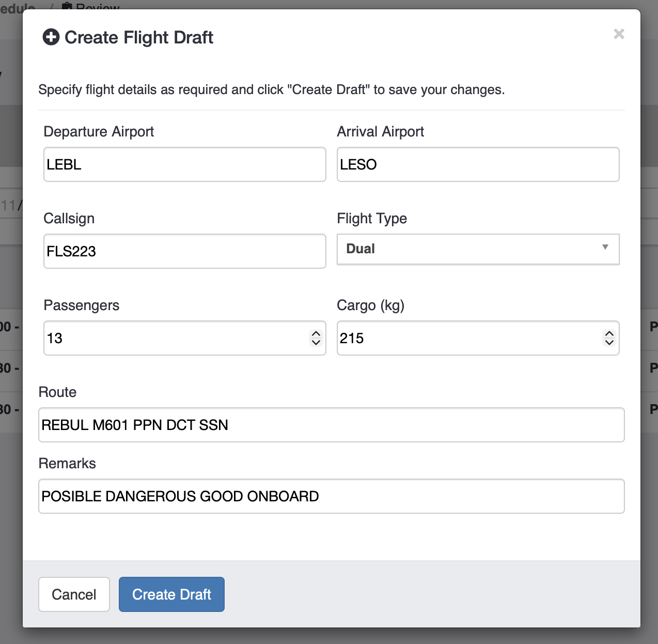Click the Flight Type dropdown arrow
This screenshot has width=658, height=644.
click(605, 248)
